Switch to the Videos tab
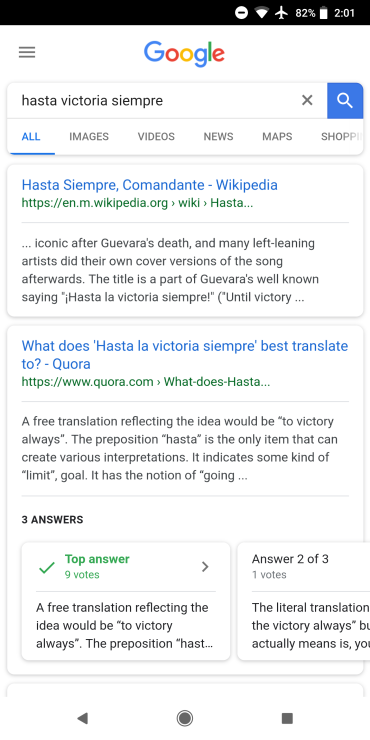Image resolution: width=370 pixels, height=740 pixels. coord(156,136)
